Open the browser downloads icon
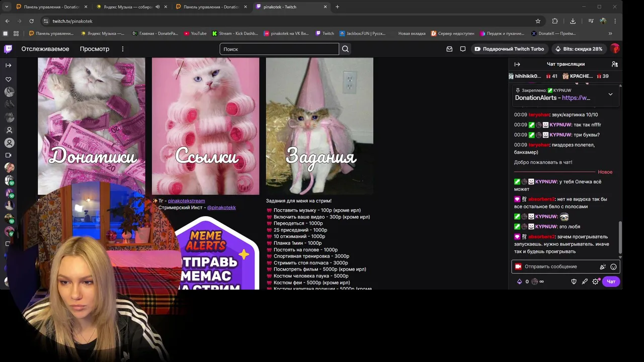Image resolution: width=644 pixels, height=362 pixels. pyautogui.click(x=573, y=21)
